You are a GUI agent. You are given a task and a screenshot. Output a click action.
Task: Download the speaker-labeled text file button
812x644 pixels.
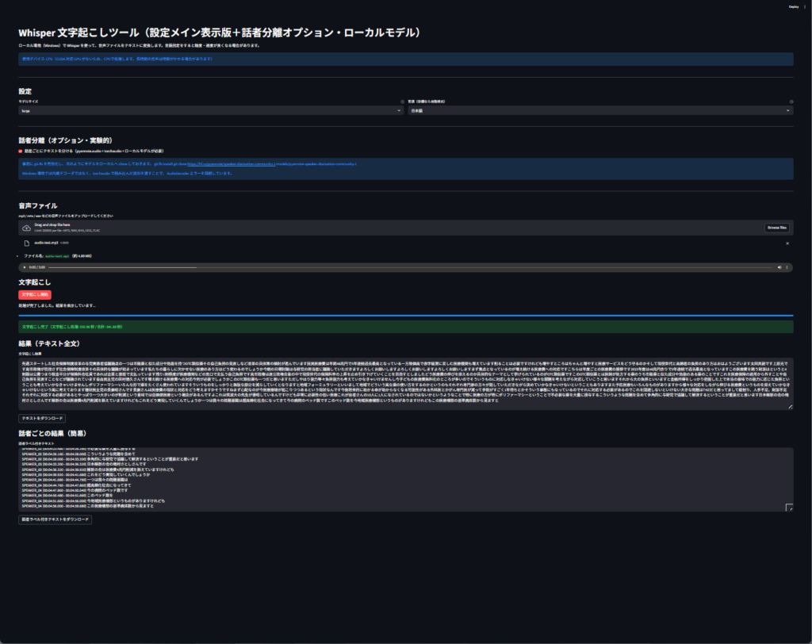click(56, 519)
